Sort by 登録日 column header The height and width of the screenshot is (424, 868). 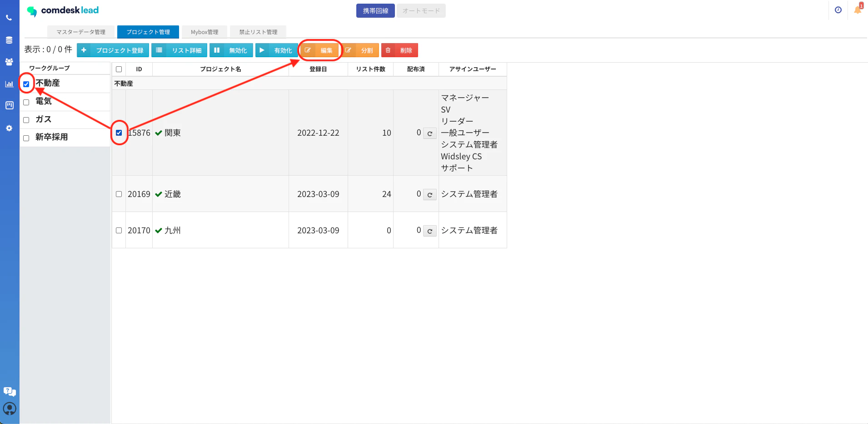click(318, 69)
